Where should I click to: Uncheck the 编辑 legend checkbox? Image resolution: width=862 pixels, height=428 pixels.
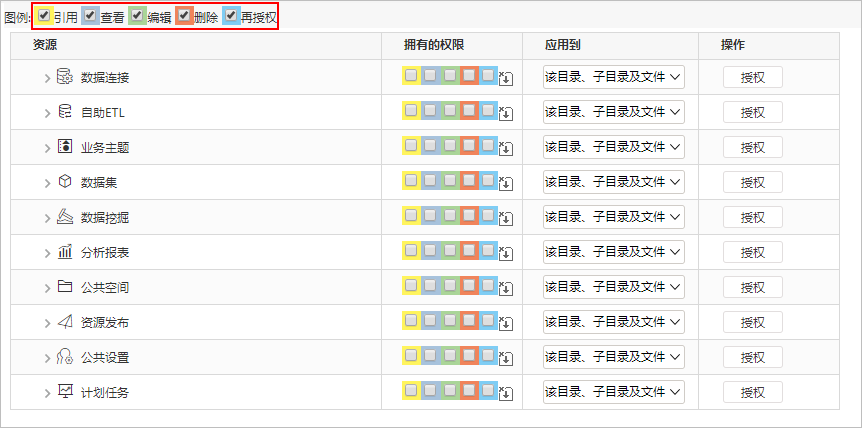[x=137, y=15]
